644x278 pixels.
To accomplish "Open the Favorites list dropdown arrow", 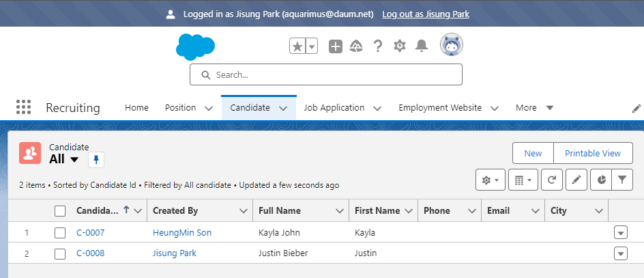I will pos(312,46).
